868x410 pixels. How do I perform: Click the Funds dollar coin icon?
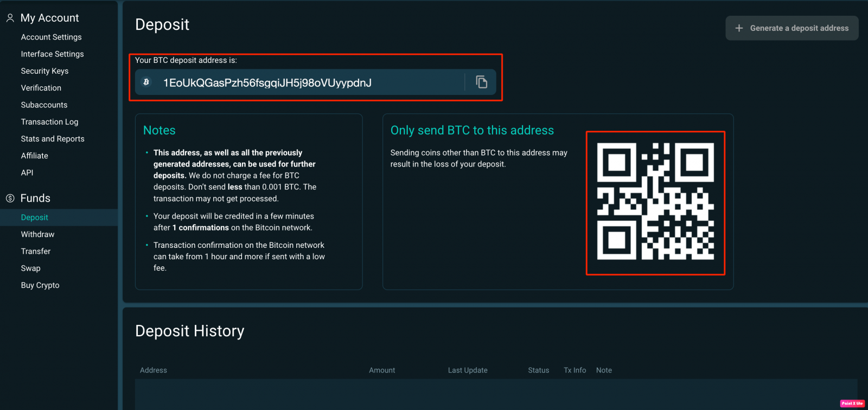(x=10, y=198)
